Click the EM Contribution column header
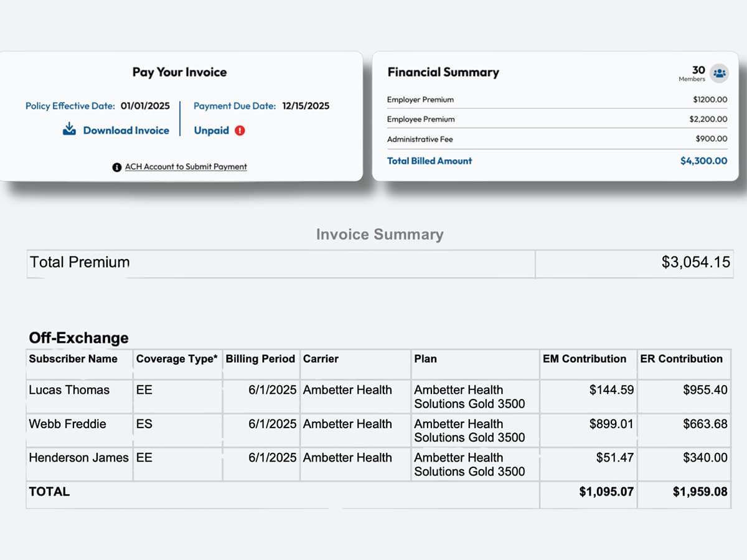The width and height of the screenshot is (747, 560). [585, 359]
